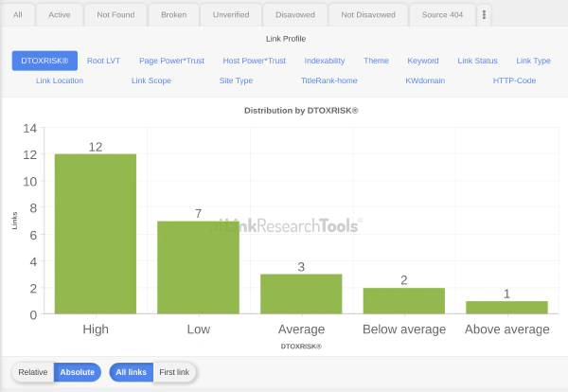The width and height of the screenshot is (568, 392).
Task: Select the DTOXRISK® profile button
Action: [x=44, y=61]
